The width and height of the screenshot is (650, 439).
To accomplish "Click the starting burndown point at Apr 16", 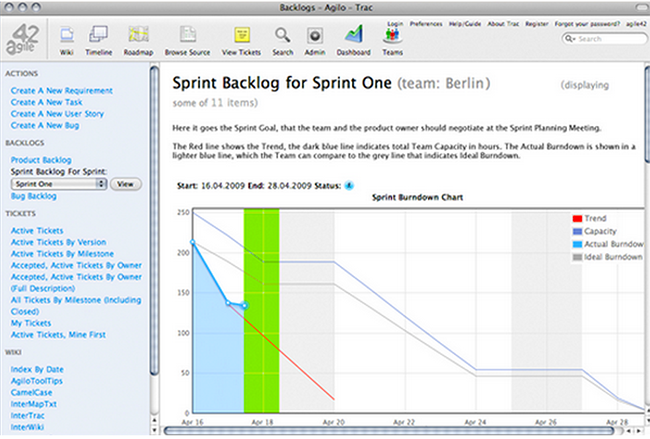I will point(192,242).
